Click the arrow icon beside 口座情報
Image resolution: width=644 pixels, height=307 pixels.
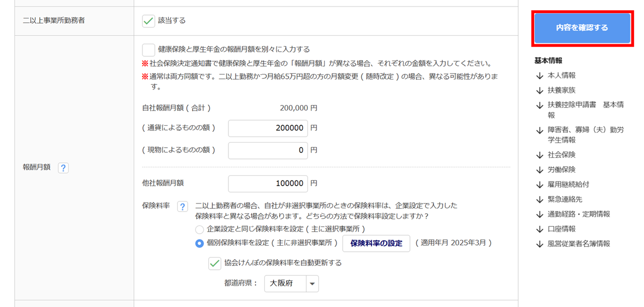(540, 229)
